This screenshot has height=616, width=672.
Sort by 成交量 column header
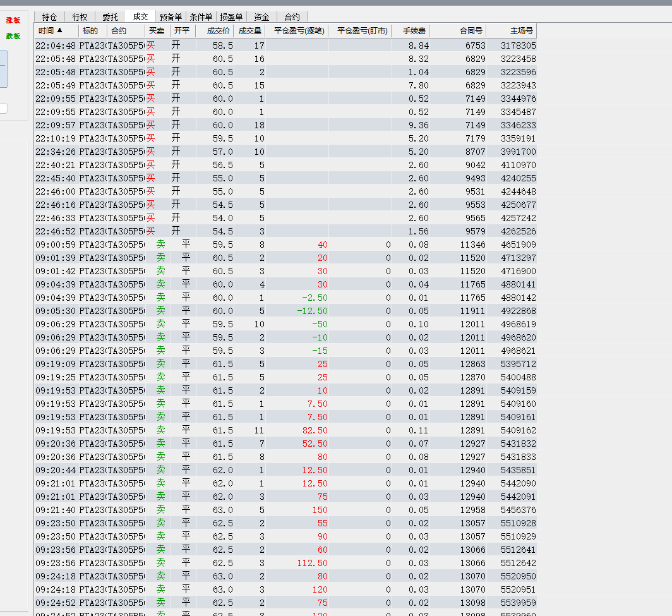pos(249,30)
